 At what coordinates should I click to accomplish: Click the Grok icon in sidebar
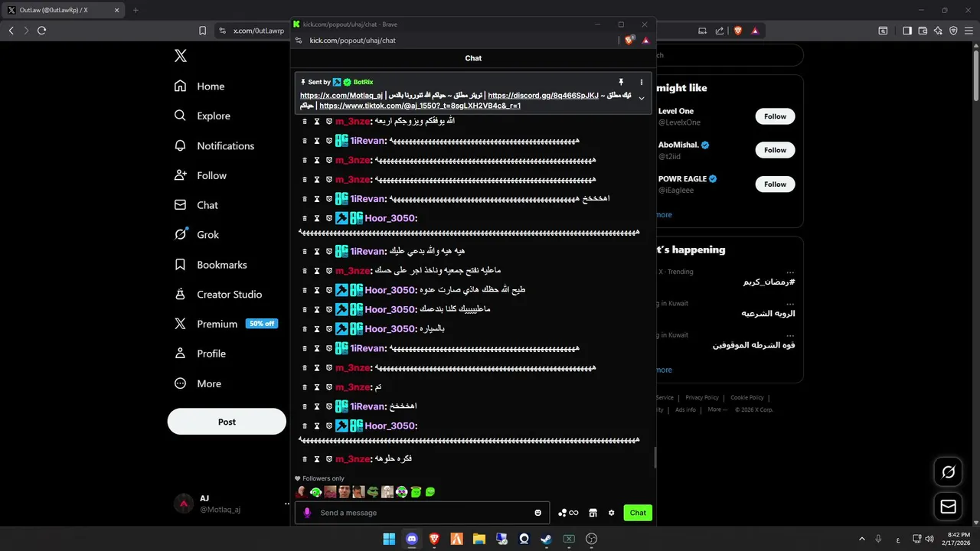(x=181, y=234)
